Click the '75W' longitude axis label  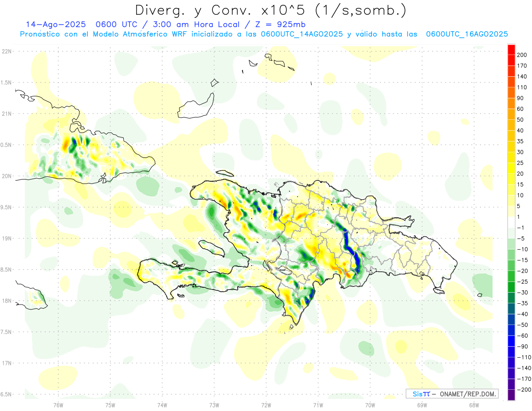110,405
